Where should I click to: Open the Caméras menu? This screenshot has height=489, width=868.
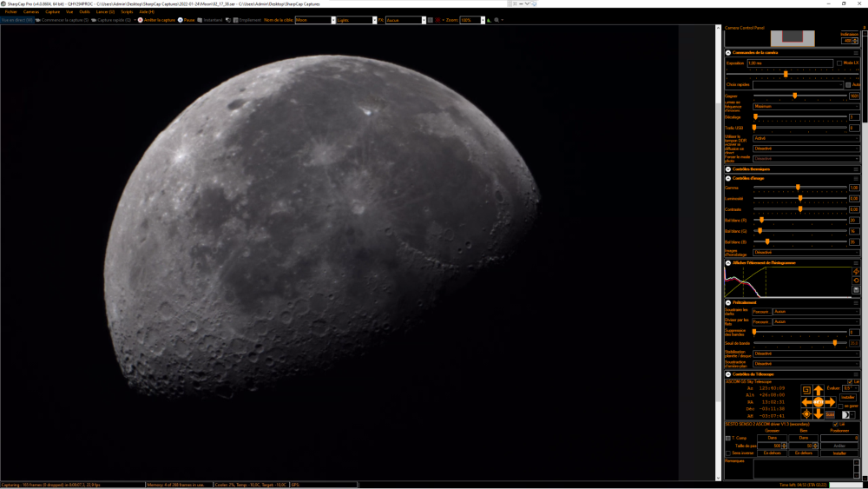[31, 12]
